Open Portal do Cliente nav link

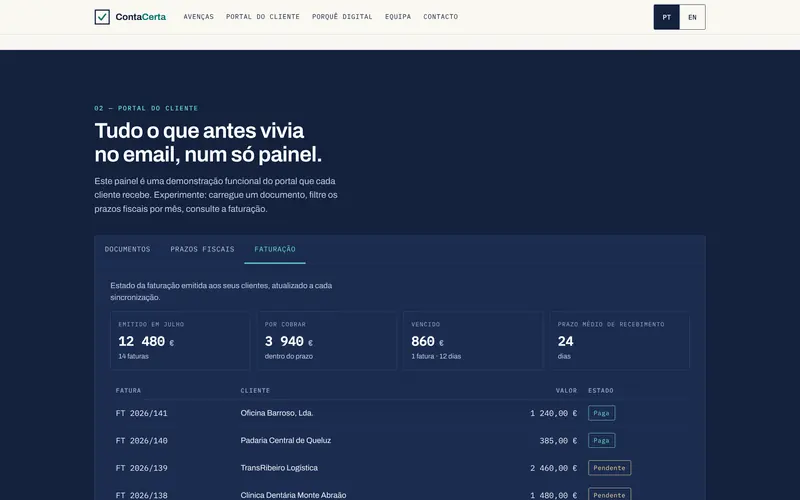263,17
